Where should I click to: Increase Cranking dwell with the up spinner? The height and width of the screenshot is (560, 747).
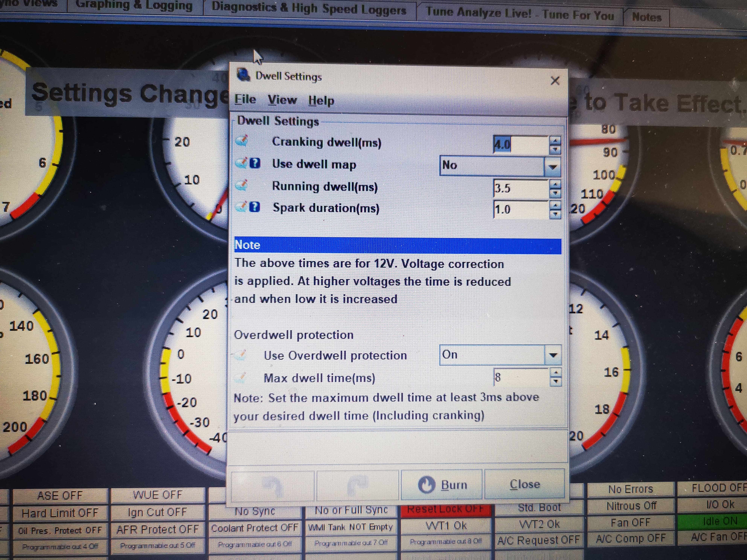coord(555,140)
